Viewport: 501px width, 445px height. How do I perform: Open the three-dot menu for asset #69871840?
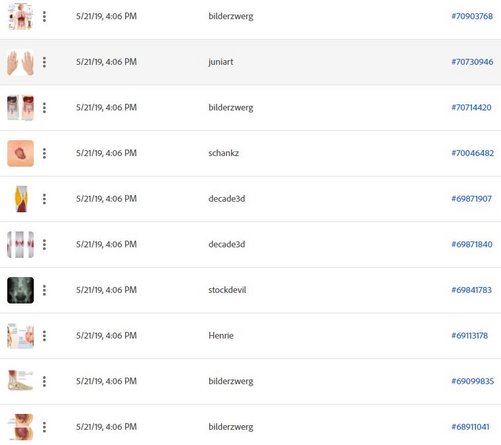44,245
